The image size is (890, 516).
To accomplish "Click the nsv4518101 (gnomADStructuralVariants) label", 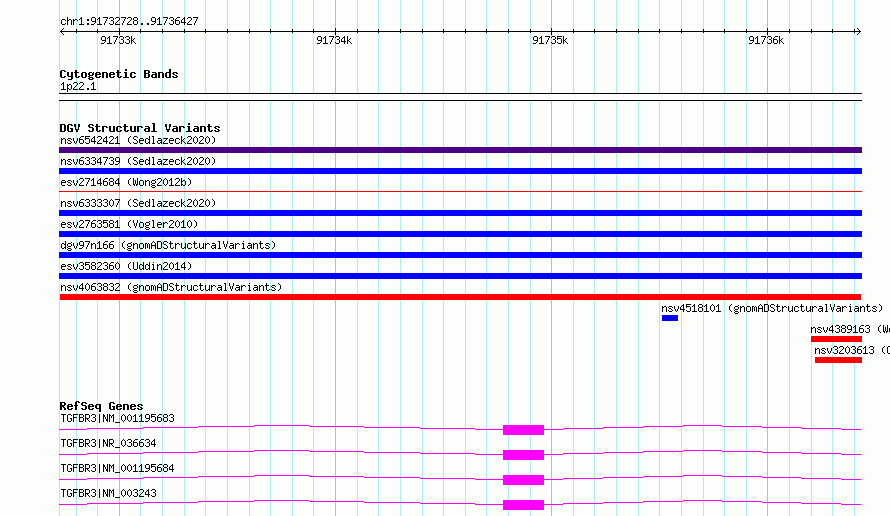I will 772,308.
